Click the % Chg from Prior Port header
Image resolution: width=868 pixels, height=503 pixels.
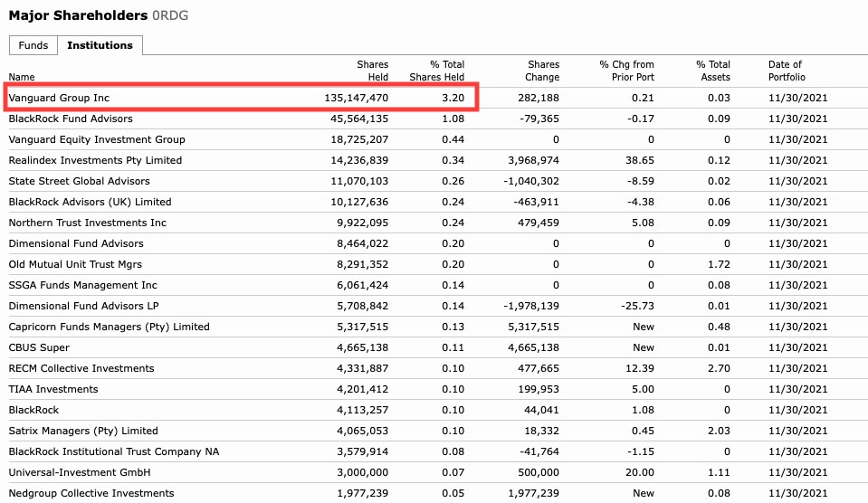point(626,71)
